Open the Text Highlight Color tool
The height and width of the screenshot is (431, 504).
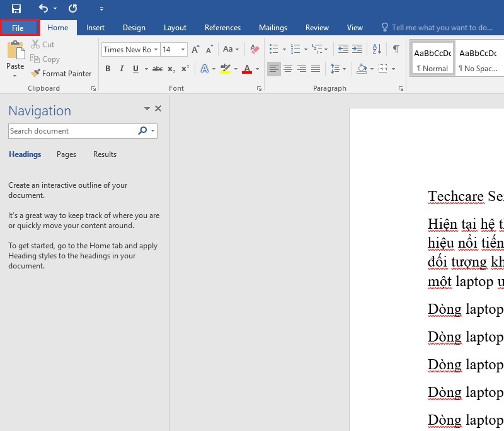click(226, 69)
